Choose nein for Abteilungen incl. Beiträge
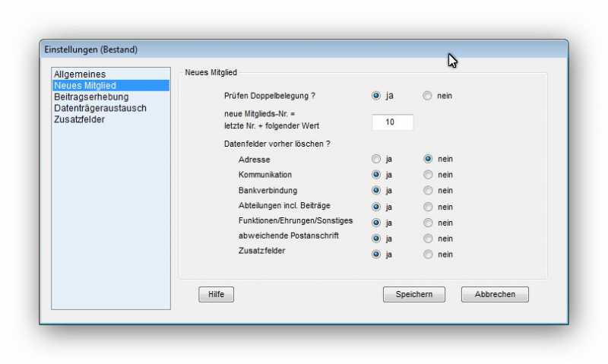This screenshot has height=364, width=608. 428,207
